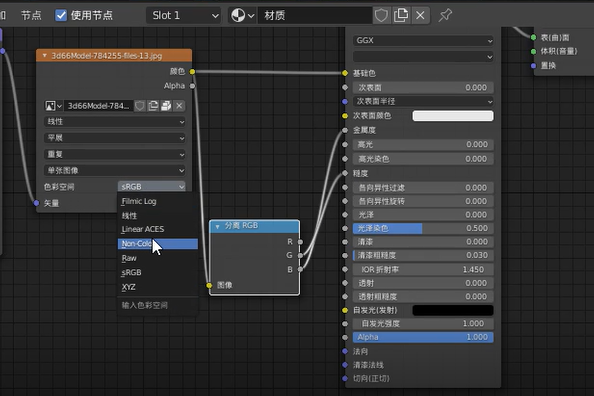Click the 糙度 input socket
Image resolution: width=594 pixels, height=396 pixels.
pyautogui.click(x=345, y=173)
